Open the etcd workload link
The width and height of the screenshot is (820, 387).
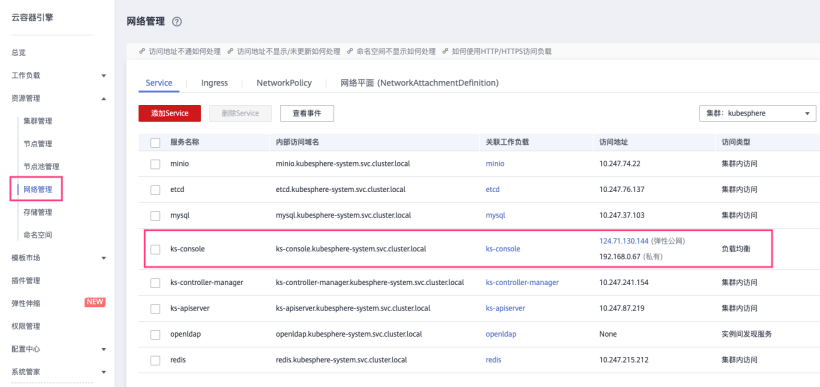493,190
